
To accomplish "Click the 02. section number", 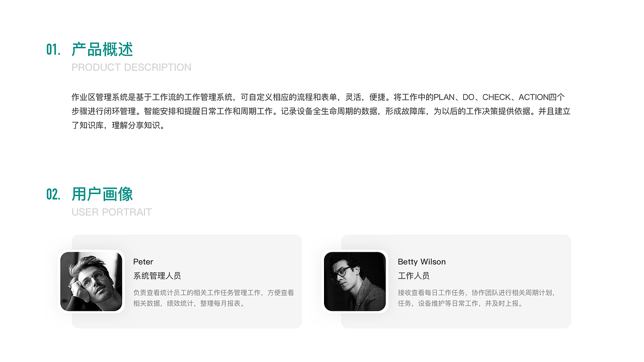I will [x=53, y=194].
